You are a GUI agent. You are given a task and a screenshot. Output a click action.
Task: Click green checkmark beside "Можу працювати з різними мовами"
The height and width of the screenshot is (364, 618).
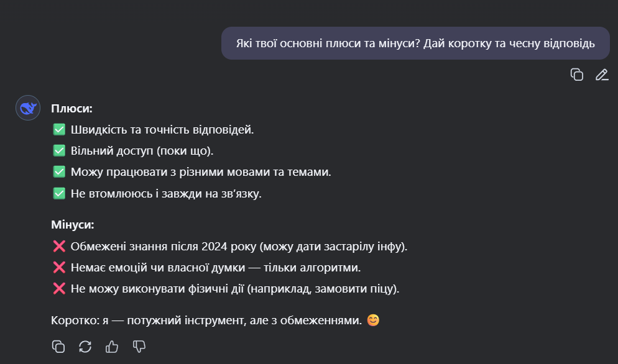tap(59, 172)
